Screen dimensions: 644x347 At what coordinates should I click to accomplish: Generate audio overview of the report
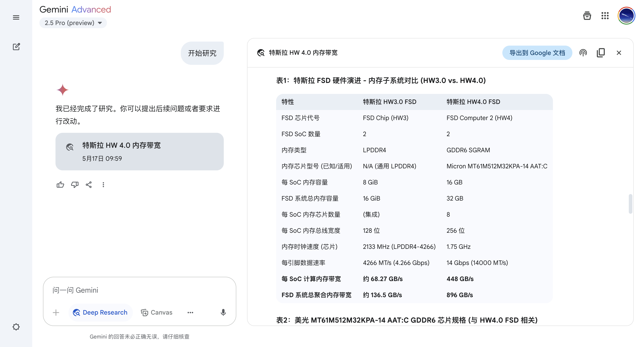click(x=583, y=53)
